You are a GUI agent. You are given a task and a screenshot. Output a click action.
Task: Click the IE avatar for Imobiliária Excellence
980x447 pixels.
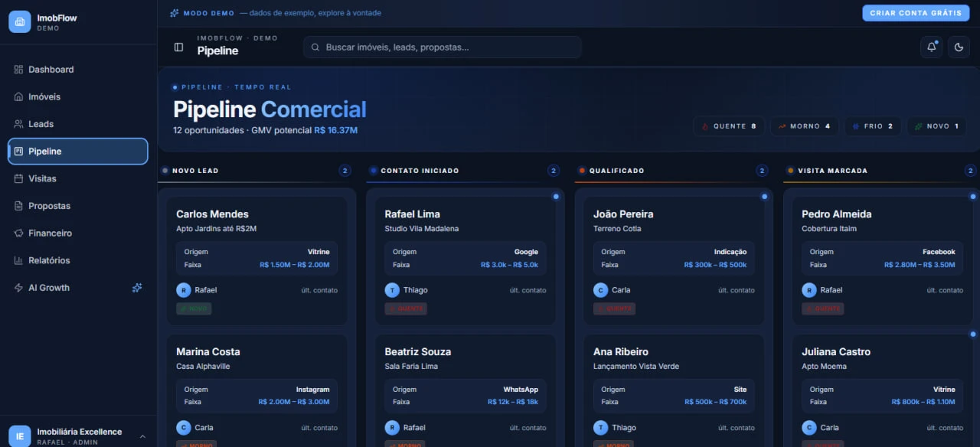(x=20, y=436)
